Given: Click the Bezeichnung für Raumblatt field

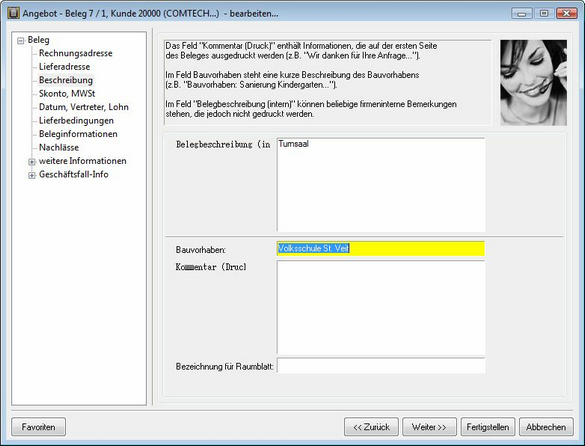Looking at the screenshot, I should pos(381,365).
